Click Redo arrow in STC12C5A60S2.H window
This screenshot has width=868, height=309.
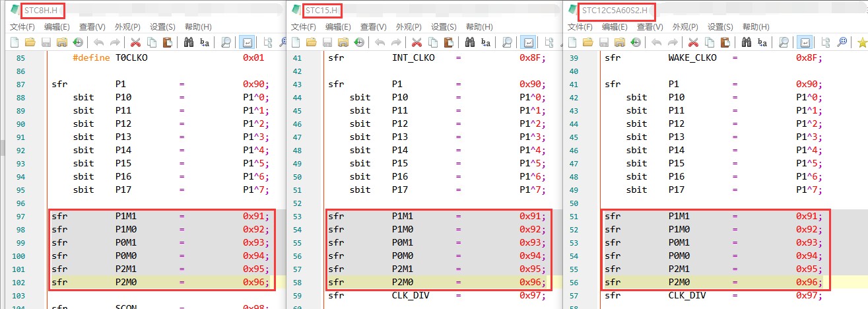click(672, 42)
